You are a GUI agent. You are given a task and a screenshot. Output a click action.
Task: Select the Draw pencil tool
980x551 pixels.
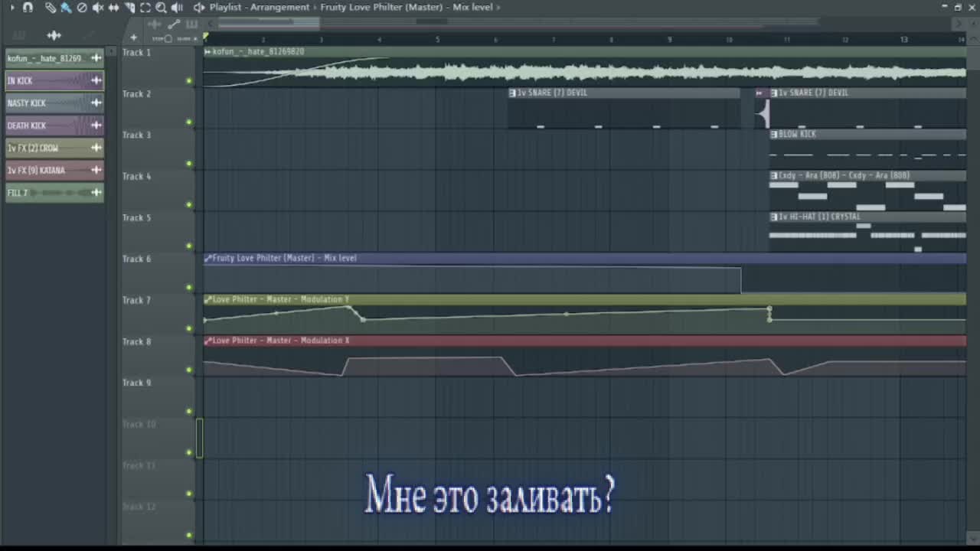pos(50,7)
